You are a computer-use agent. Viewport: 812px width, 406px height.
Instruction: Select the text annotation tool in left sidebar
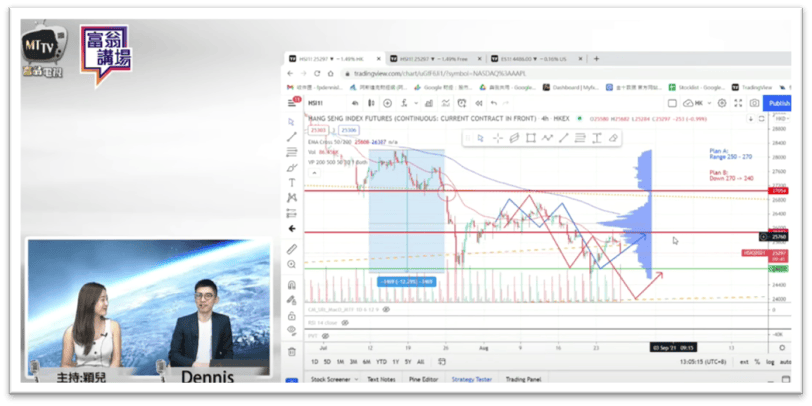point(292,183)
